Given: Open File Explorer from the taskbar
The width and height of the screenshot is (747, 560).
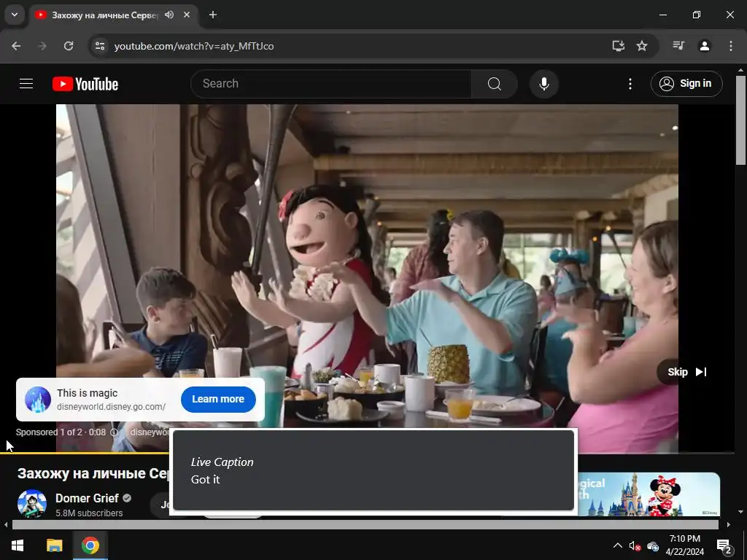Looking at the screenshot, I should point(54,545).
